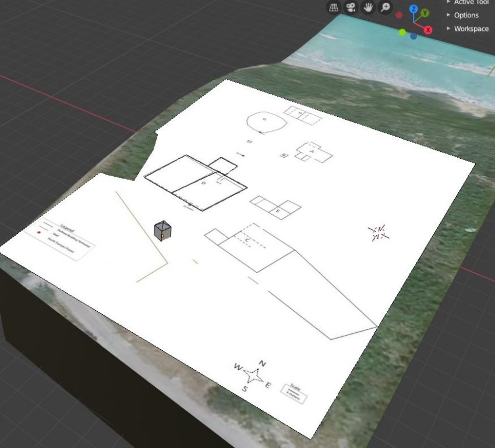This screenshot has width=495, height=448.
Task: Select the gray cube object in the viewport
Action: [x=162, y=232]
